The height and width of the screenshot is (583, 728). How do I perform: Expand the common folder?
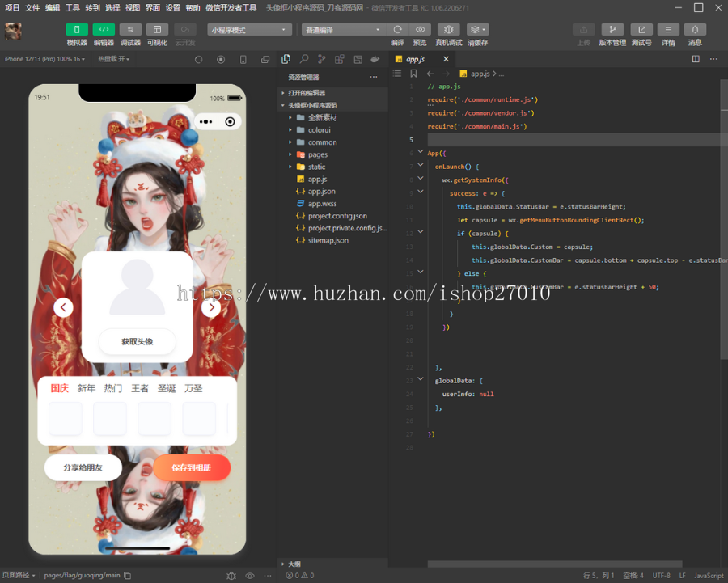pos(332,142)
